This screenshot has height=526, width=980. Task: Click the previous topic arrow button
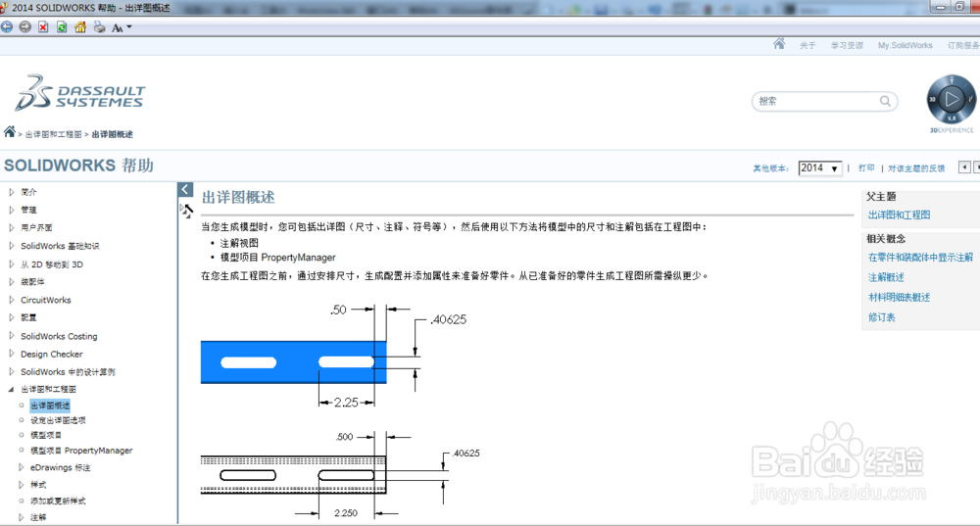tap(965, 167)
